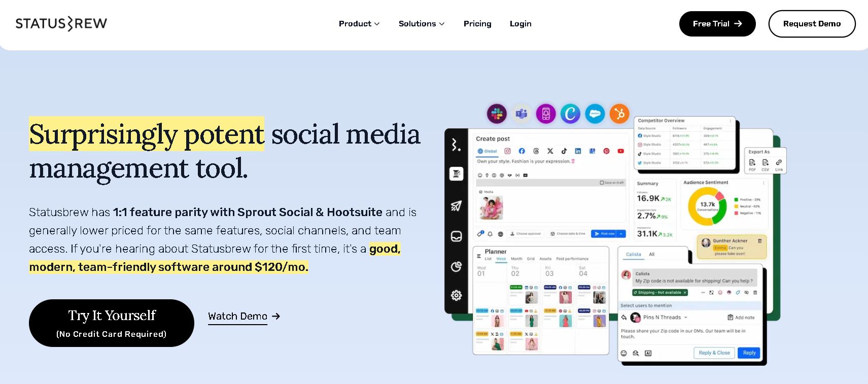The image size is (868, 384).
Task: Go to Login
Action: click(x=520, y=24)
